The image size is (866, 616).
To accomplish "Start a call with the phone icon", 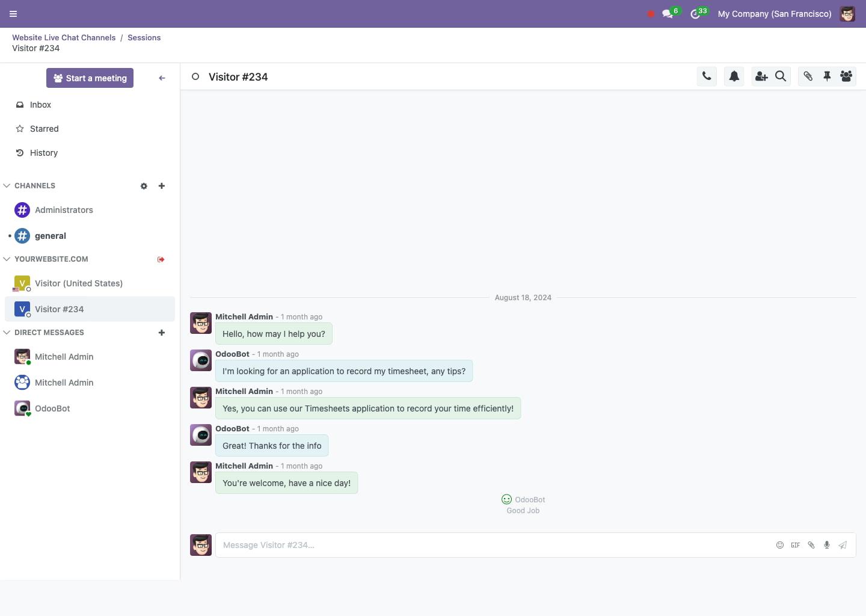I will (707, 76).
